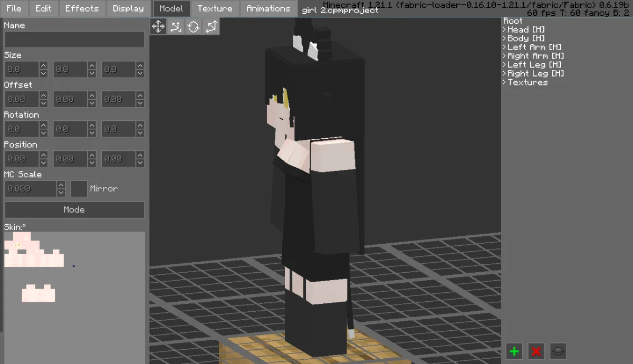The width and height of the screenshot is (633, 364).
Task: Decrease Position Y with its down arrow
Action: (92, 163)
